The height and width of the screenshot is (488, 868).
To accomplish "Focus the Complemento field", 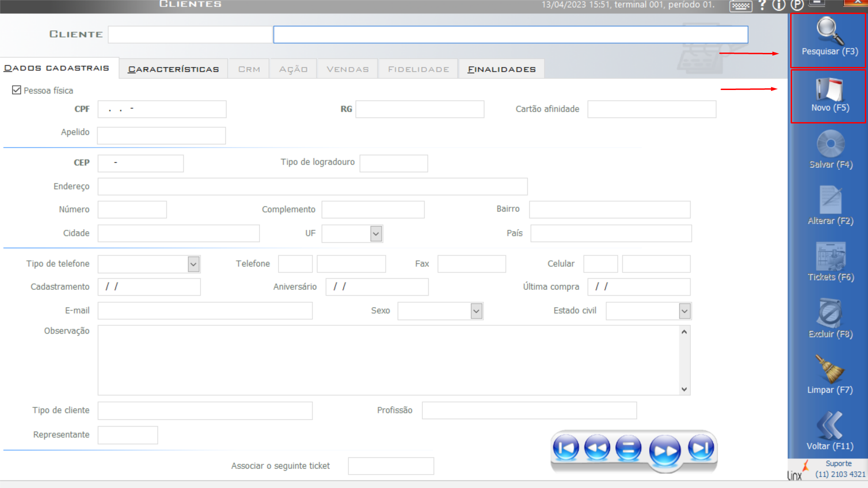I will click(373, 209).
